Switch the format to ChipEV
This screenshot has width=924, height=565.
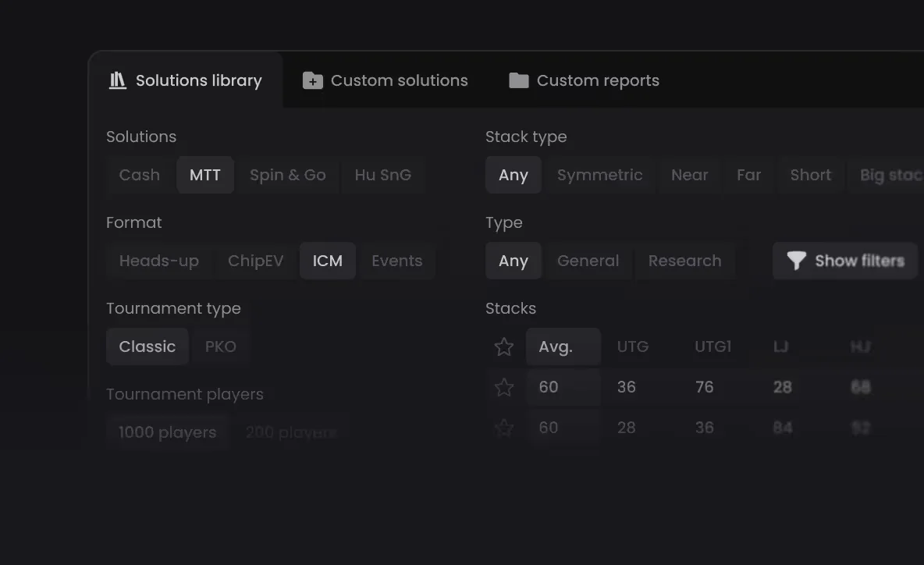256,261
